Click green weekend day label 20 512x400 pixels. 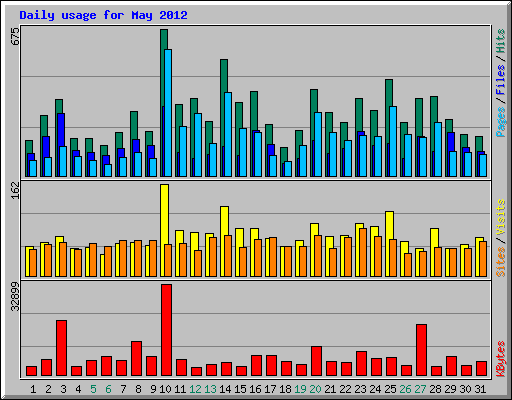[315, 389]
